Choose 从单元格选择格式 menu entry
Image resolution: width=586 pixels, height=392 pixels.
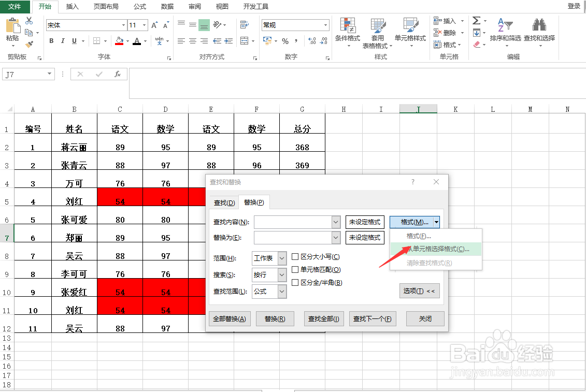click(x=436, y=249)
